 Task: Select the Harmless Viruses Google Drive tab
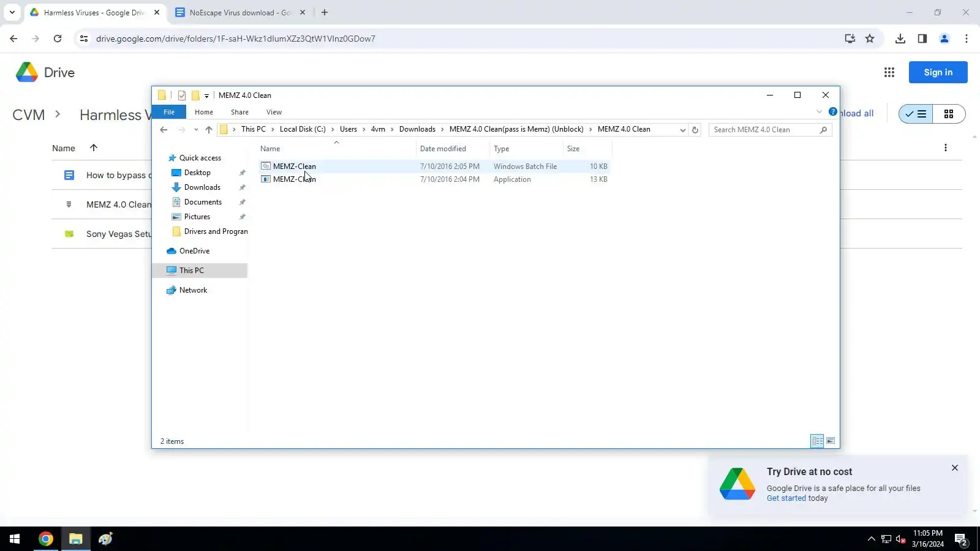click(95, 12)
